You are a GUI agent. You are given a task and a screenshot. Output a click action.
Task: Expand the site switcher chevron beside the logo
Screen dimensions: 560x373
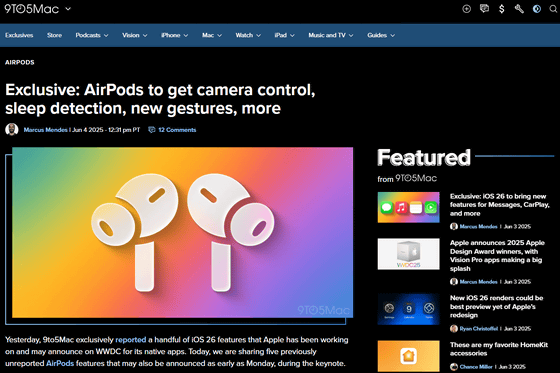(x=68, y=9)
